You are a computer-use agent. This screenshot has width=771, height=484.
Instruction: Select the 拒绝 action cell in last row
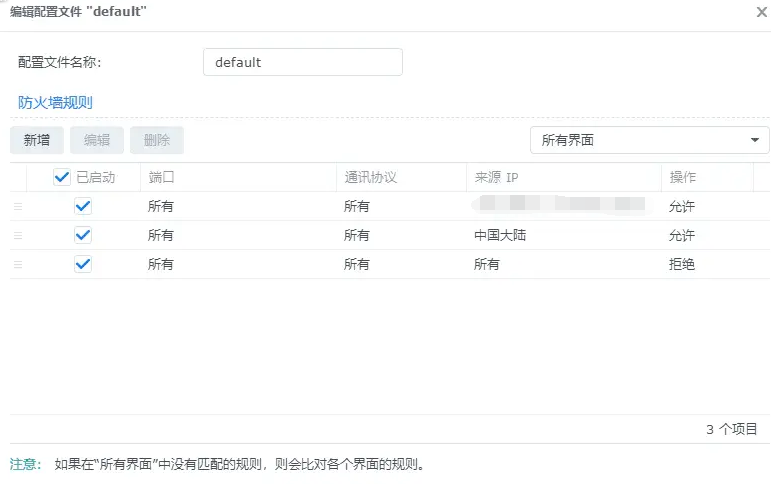pos(682,264)
